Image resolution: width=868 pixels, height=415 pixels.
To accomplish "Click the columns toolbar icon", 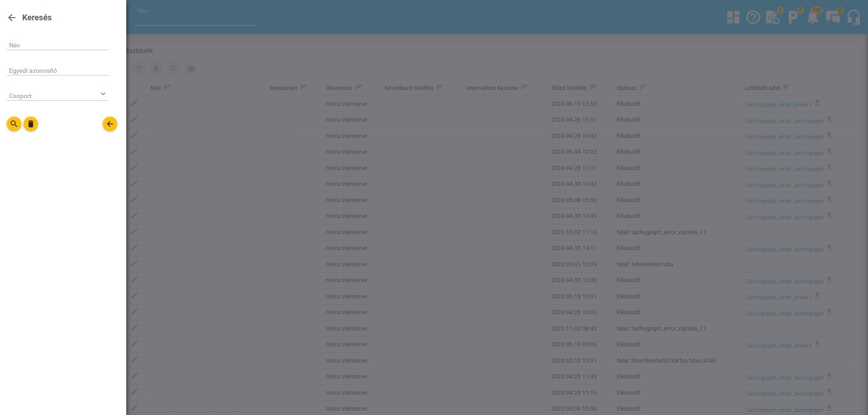I will coord(191,69).
